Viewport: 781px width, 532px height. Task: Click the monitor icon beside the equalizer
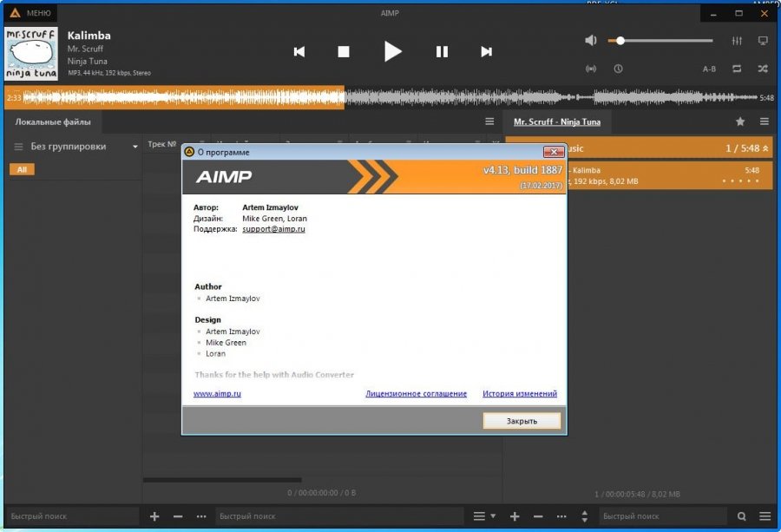[763, 41]
